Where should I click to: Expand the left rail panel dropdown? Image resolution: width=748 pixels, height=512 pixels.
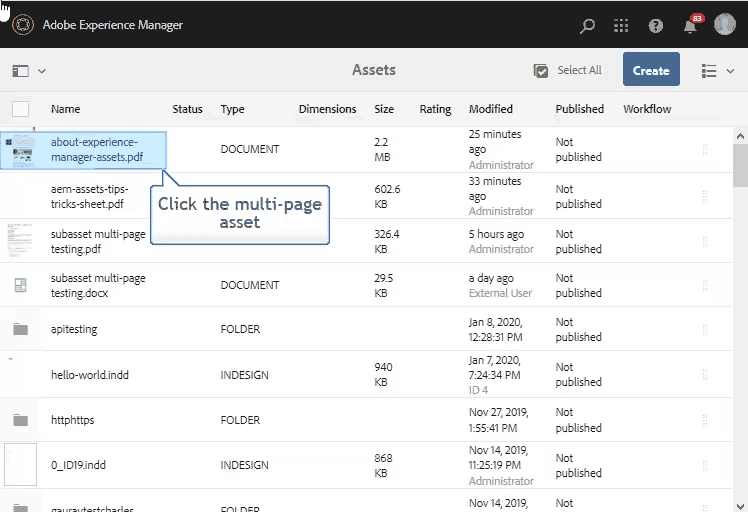coord(29,71)
